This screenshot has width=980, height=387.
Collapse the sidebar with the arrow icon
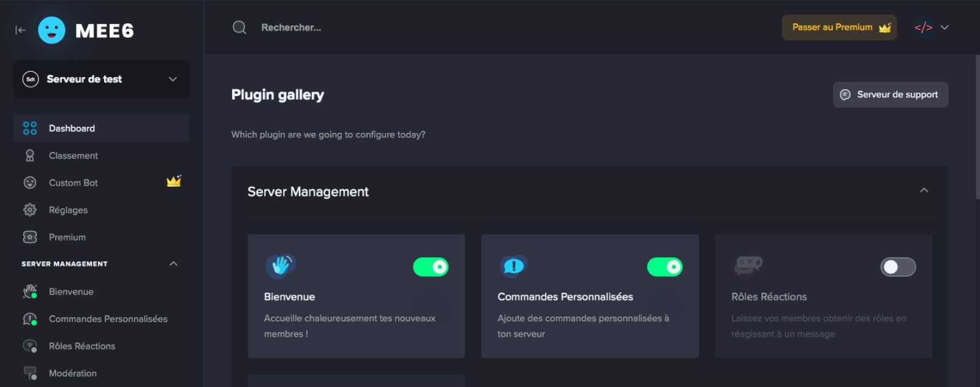(20, 30)
